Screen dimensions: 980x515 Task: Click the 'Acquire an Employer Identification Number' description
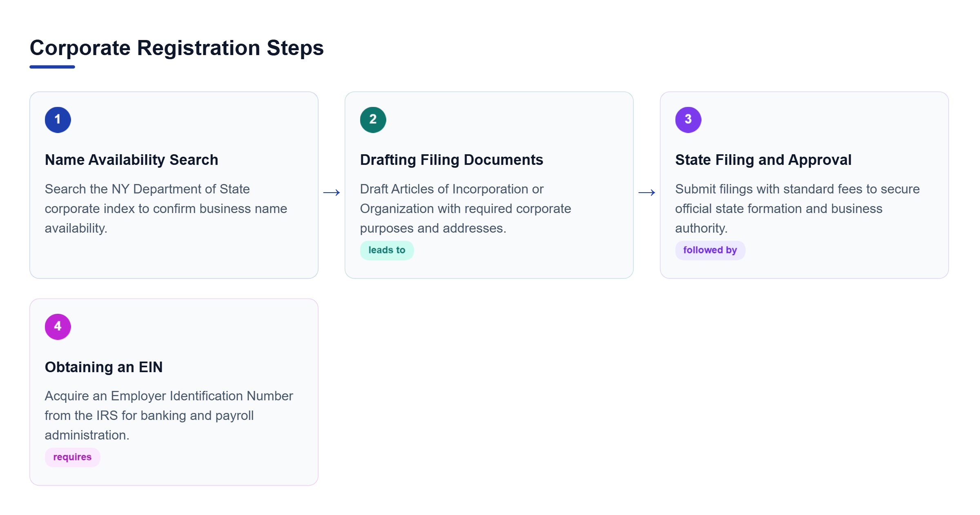pos(169,415)
